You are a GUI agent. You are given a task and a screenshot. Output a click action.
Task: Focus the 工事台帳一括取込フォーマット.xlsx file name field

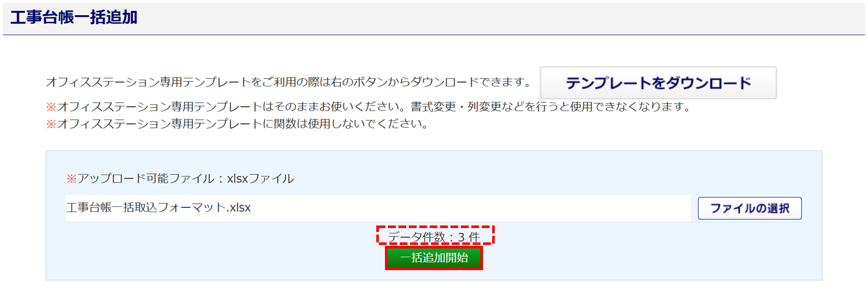(378, 208)
